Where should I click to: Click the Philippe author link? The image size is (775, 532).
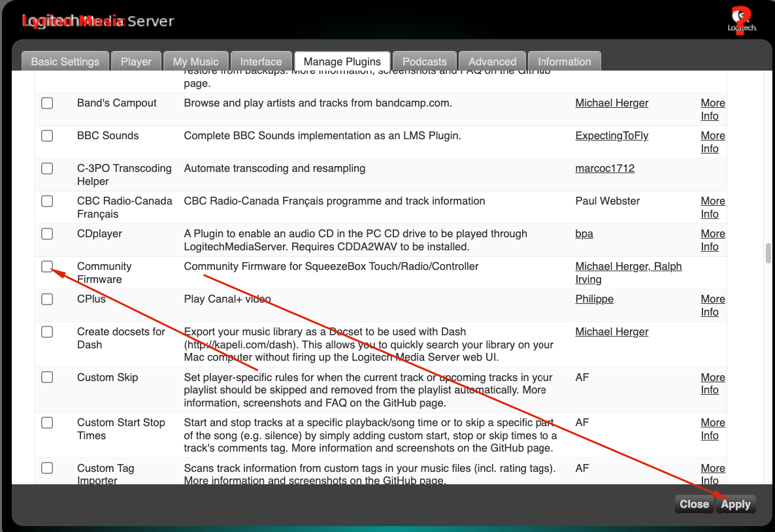pyautogui.click(x=594, y=299)
